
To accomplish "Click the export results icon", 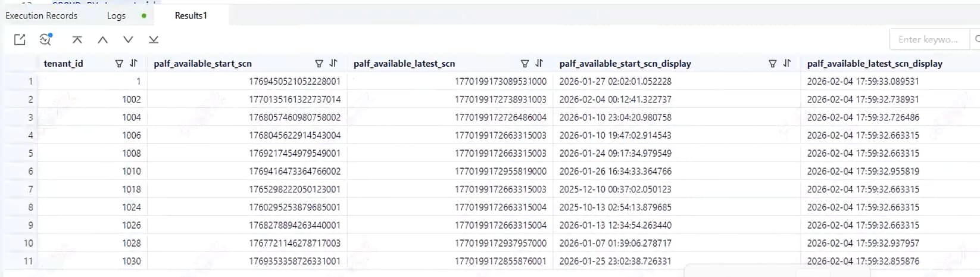I will click(x=20, y=39).
